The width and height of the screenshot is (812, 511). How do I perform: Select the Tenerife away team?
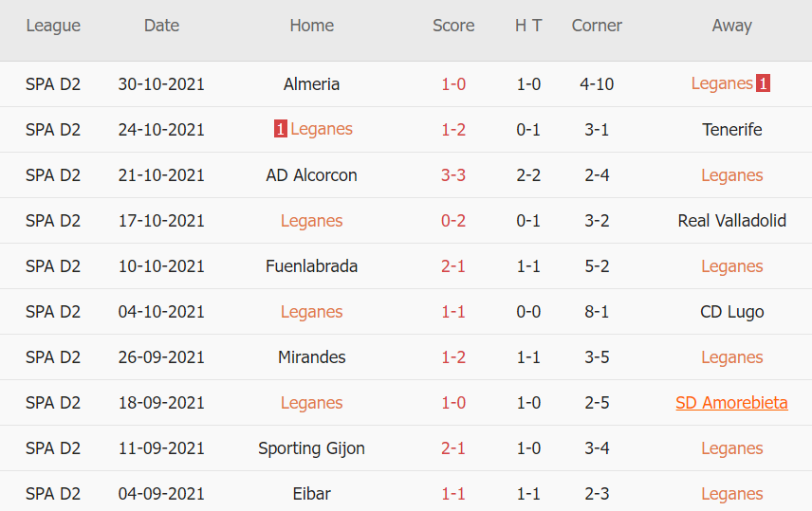click(x=731, y=130)
